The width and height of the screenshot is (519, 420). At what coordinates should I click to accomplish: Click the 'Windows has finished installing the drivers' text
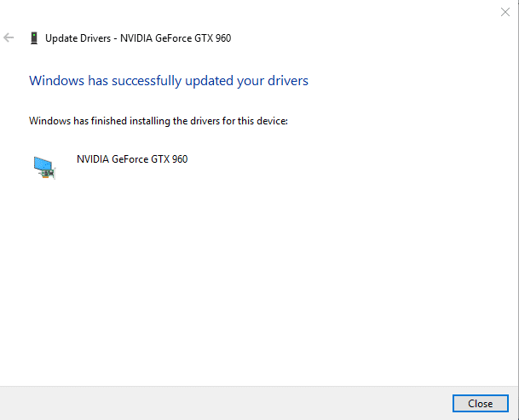click(x=159, y=121)
